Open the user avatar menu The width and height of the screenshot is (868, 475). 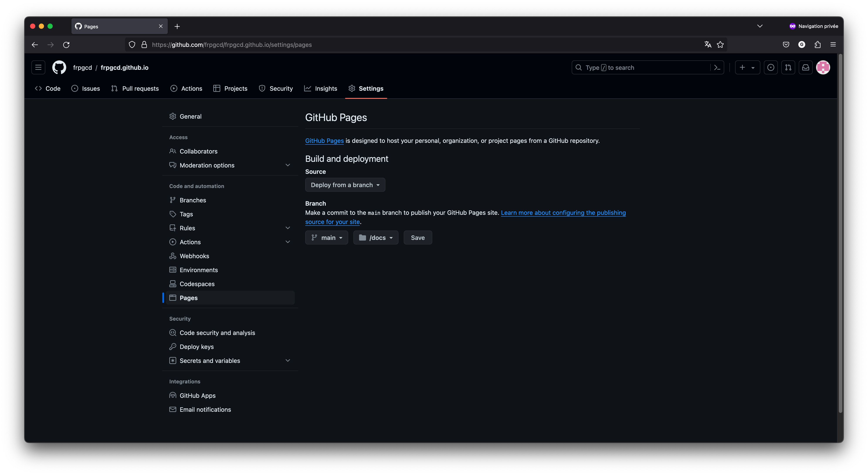823,67
